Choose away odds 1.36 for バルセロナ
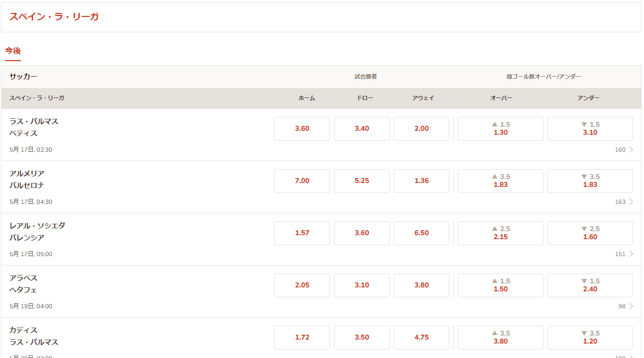644x358 pixels. tap(422, 181)
